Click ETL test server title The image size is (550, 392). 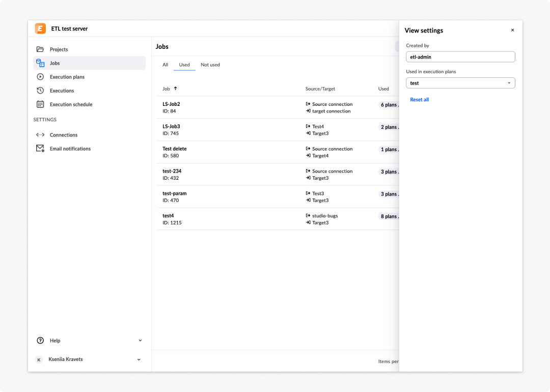[x=69, y=29]
